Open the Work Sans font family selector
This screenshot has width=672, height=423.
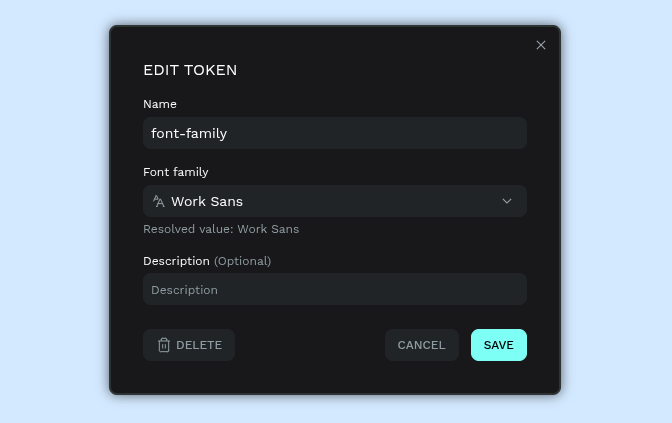tap(335, 201)
